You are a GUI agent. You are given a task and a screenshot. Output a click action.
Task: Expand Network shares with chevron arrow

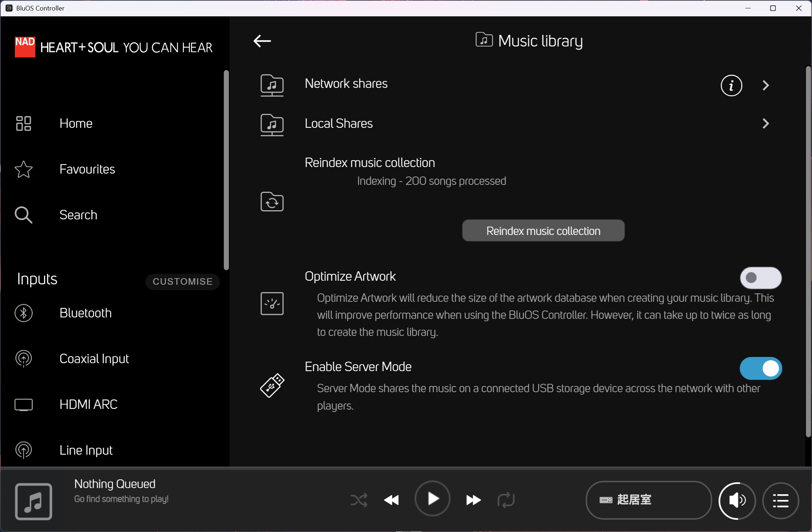[765, 85]
